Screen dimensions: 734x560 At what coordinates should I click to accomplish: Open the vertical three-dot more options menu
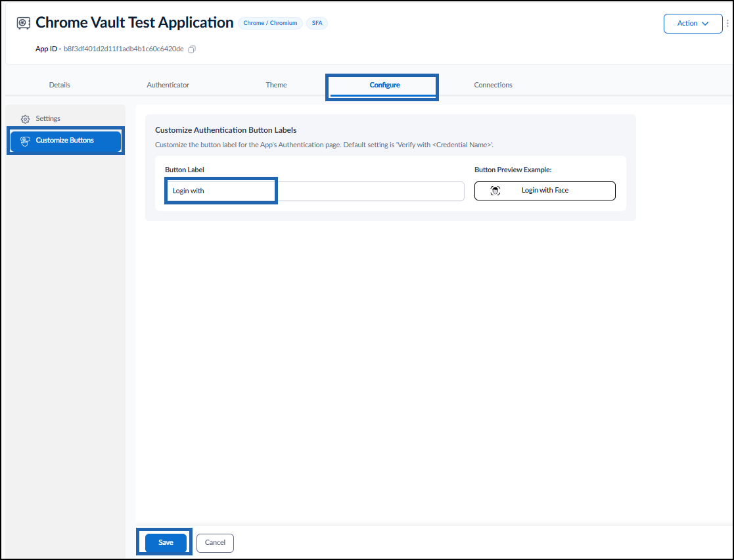[727, 24]
